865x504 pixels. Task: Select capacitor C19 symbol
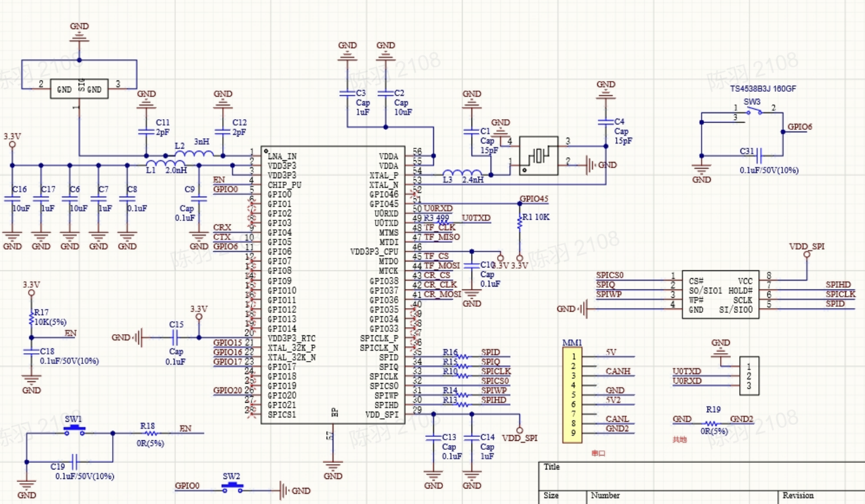pyautogui.click(x=75, y=462)
